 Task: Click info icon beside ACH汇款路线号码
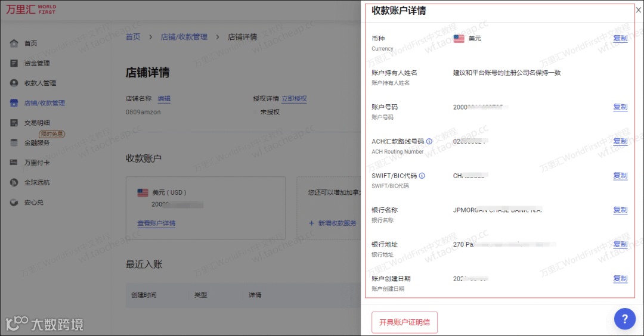(x=429, y=141)
